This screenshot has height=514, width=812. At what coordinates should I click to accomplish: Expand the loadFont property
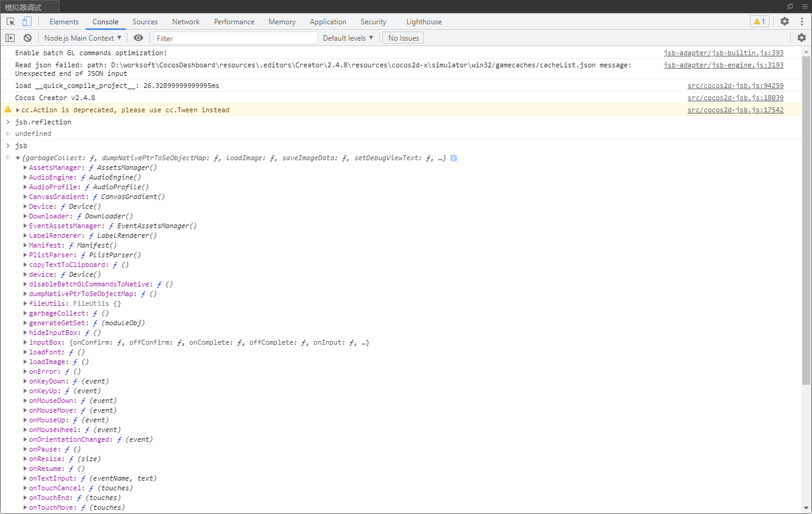coord(25,352)
